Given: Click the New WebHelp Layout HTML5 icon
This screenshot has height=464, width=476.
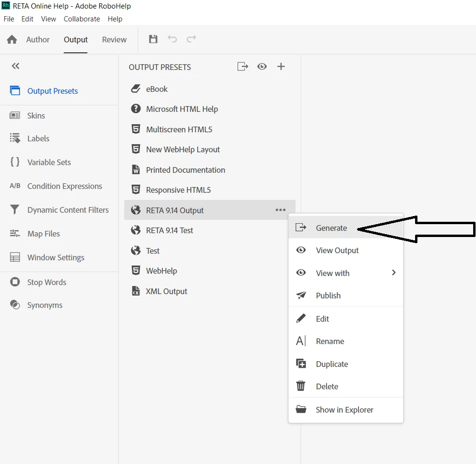Looking at the screenshot, I should pyautogui.click(x=136, y=149).
